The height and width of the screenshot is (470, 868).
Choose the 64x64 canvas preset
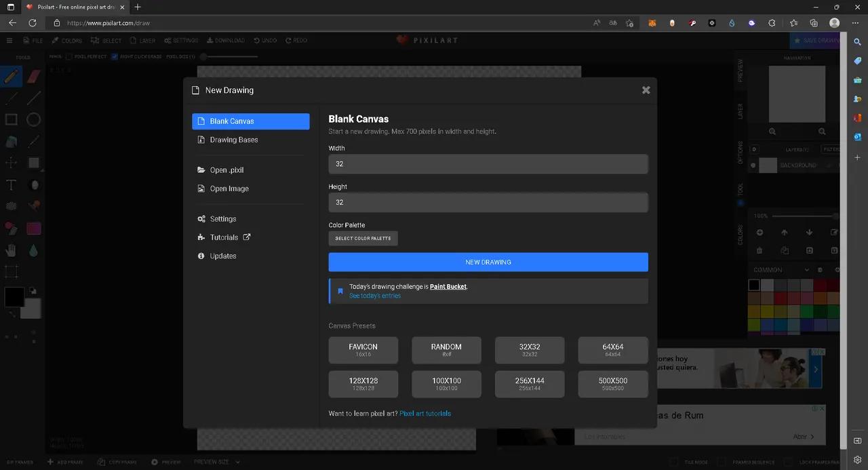pyautogui.click(x=613, y=350)
